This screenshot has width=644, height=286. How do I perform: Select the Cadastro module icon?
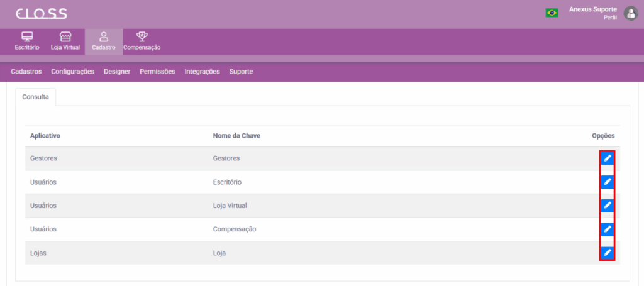click(x=104, y=41)
